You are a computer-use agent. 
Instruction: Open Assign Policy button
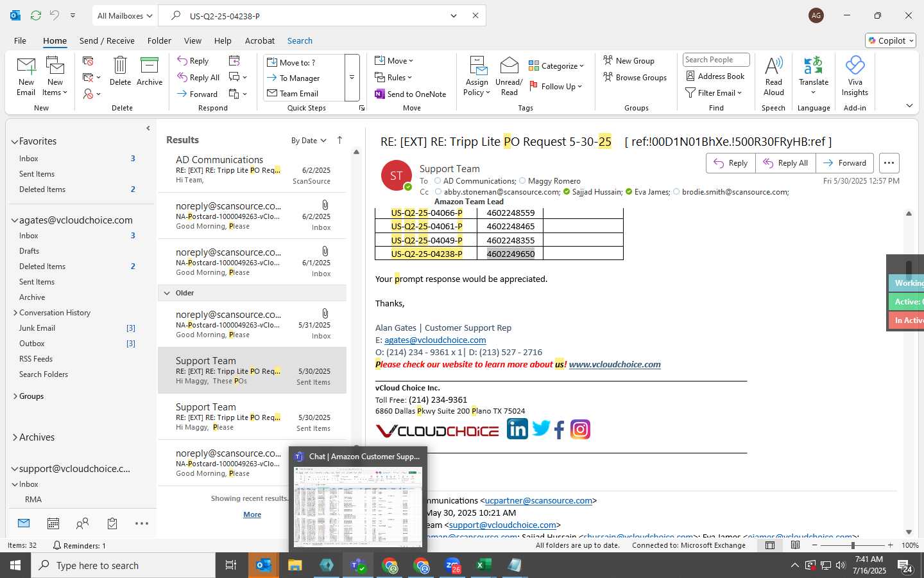click(477, 76)
